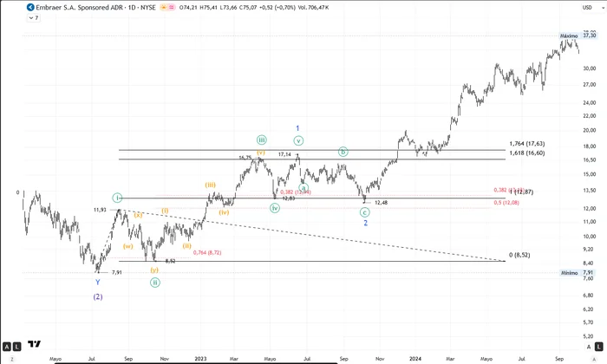Expand the collapsed indicators legend showing 7

pyautogui.click(x=34, y=18)
